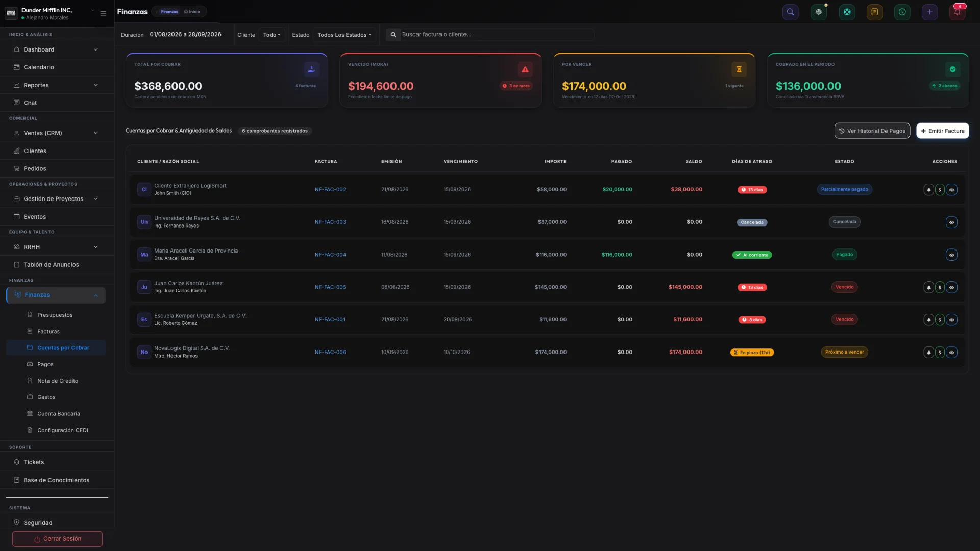This screenshot has width=980, height=551.
Task: Click Cerrar Sesión button
Action: coord(57,539)
